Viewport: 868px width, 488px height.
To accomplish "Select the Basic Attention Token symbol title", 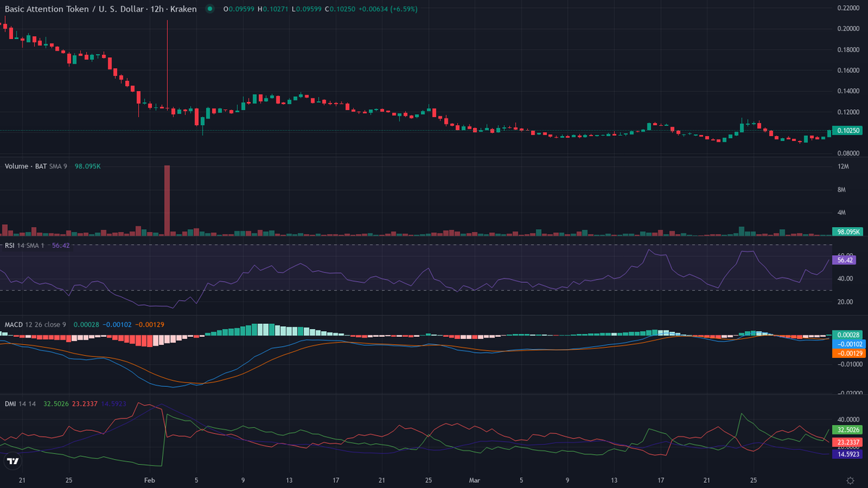I will tap(100, 9).
